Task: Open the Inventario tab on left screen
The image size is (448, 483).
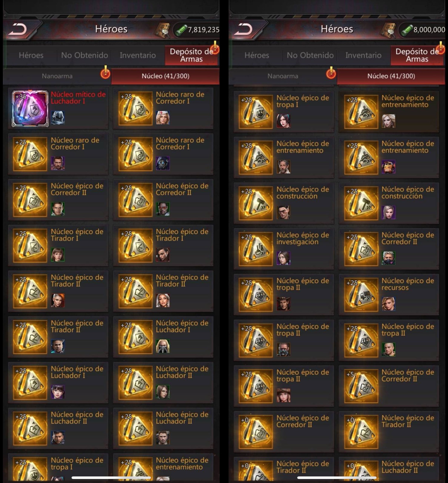Action: 137,55
